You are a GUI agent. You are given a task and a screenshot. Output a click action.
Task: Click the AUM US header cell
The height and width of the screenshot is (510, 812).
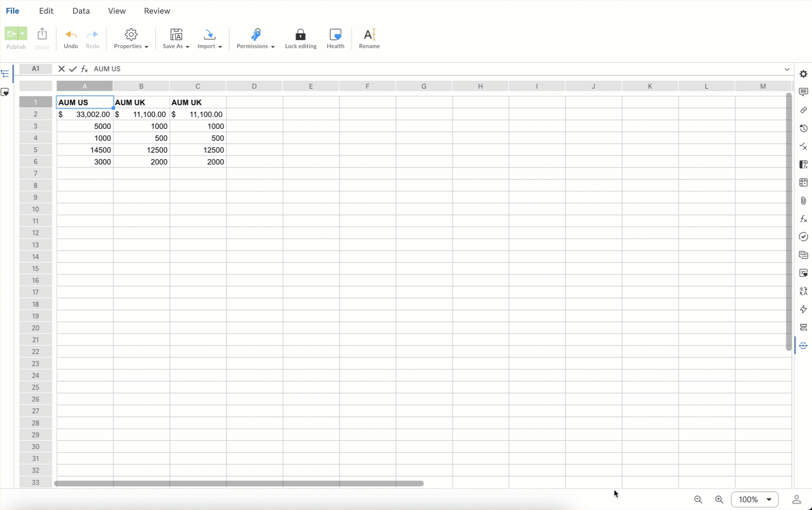click(x=85, y=102)
